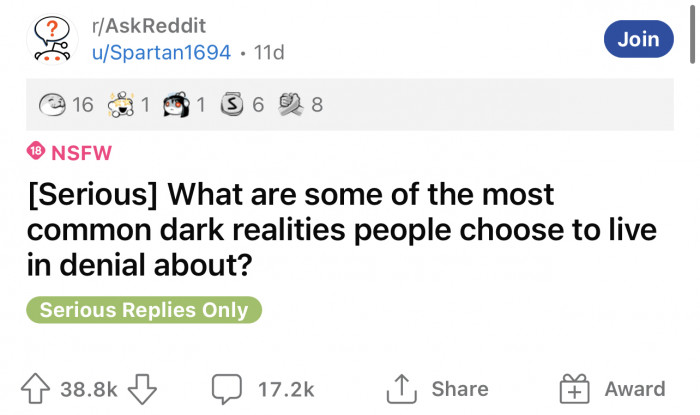
Task: Click the Serious Replies Only flair tag
Action: [x=144, y=310]
